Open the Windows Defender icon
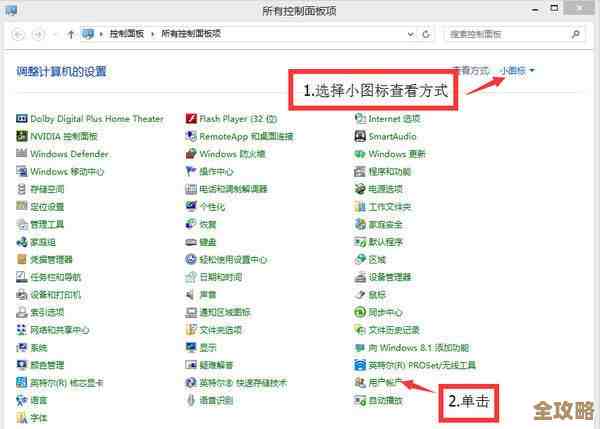The height and width of the screenshot is (429, 600). click(21, 153)
